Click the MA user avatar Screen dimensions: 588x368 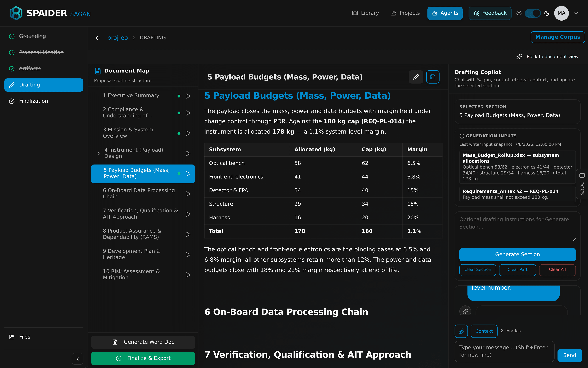click(x=561, y=13)
